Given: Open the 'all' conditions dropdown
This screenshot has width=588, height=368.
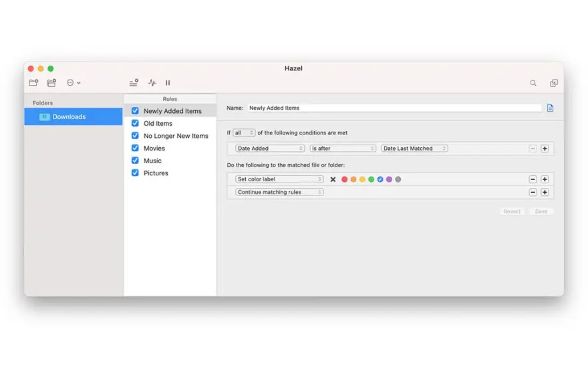Looking at the screenshot, I should [244, 133].
